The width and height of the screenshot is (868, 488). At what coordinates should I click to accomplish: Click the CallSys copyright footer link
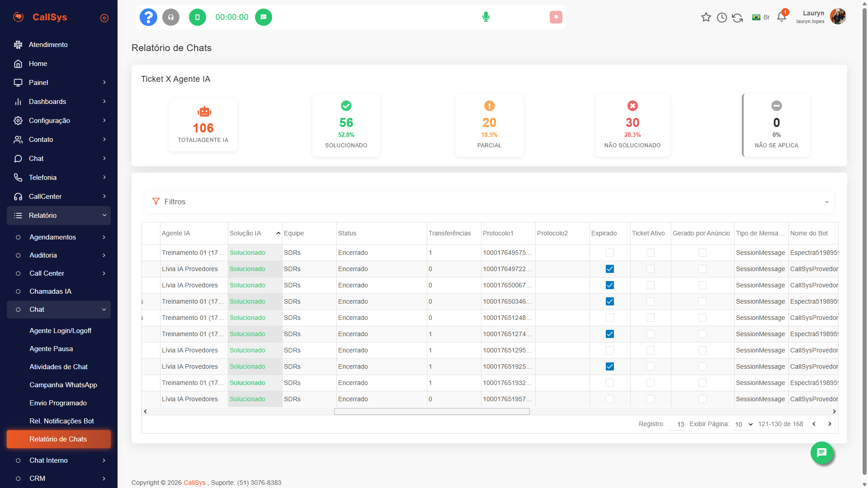pyautogui.click(x=194, y=483)
